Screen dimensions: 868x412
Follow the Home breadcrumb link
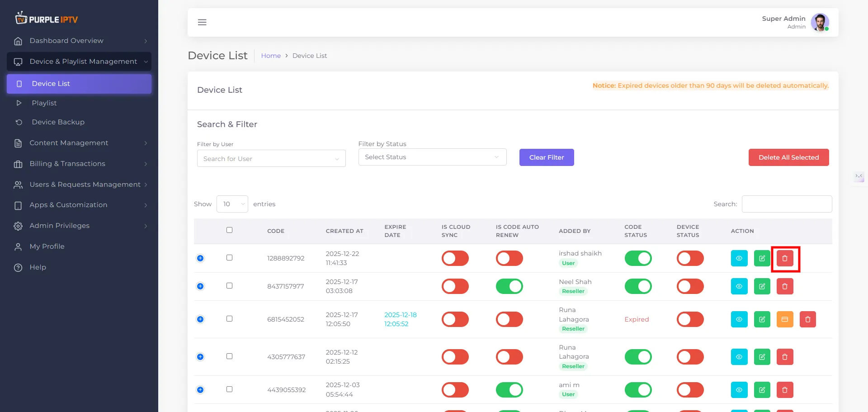coord(271,56)
